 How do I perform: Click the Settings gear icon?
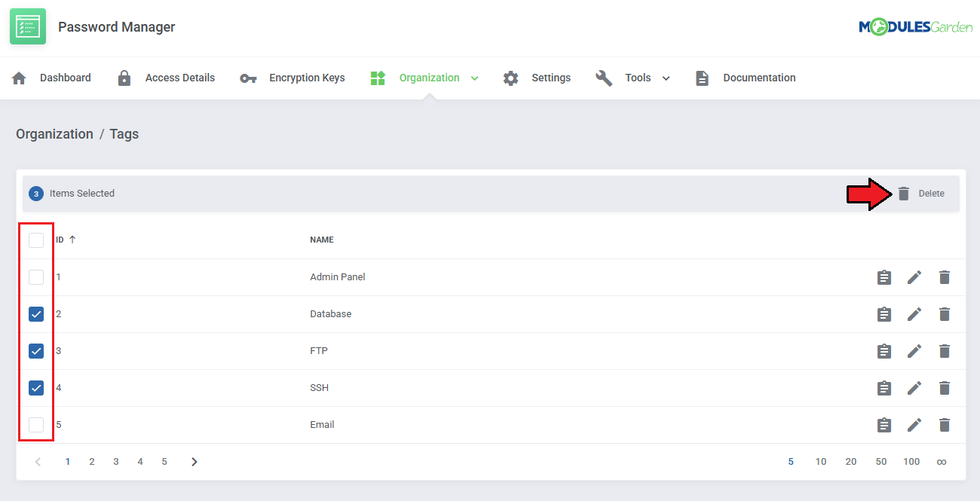(x=511, y=78)
